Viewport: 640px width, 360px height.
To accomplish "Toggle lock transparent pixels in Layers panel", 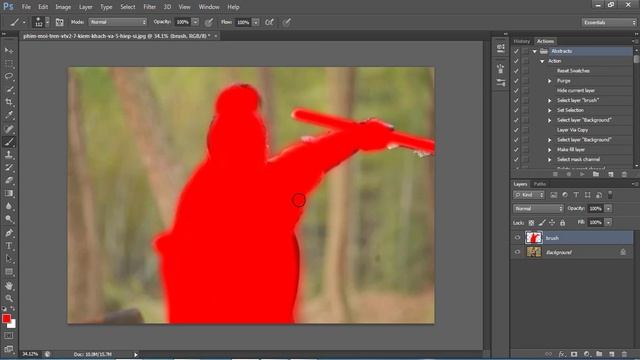I will click(x=531, y=223).
